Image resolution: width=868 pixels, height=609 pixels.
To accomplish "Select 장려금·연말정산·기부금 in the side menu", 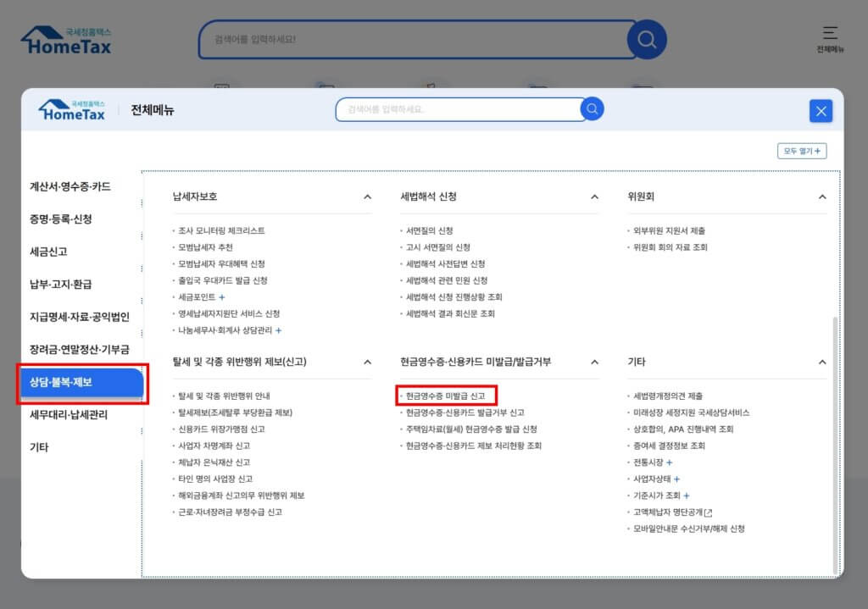I will [x=80, y=350].
